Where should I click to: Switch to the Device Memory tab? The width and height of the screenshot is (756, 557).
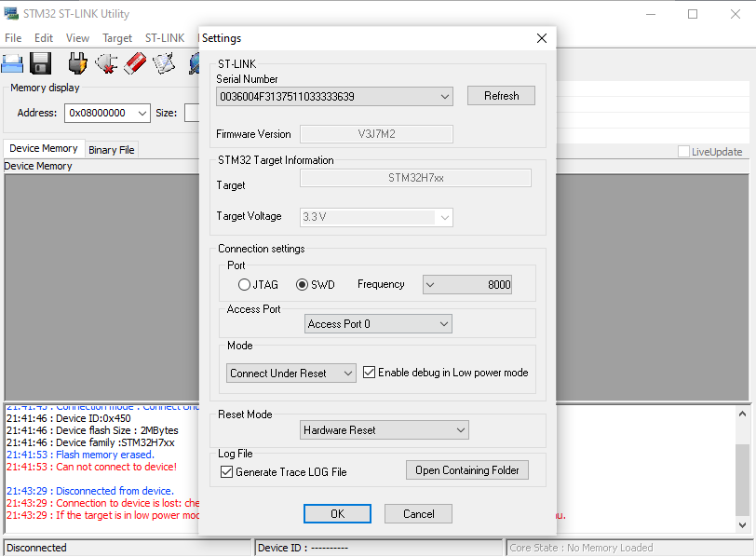[x=44, y=148]
